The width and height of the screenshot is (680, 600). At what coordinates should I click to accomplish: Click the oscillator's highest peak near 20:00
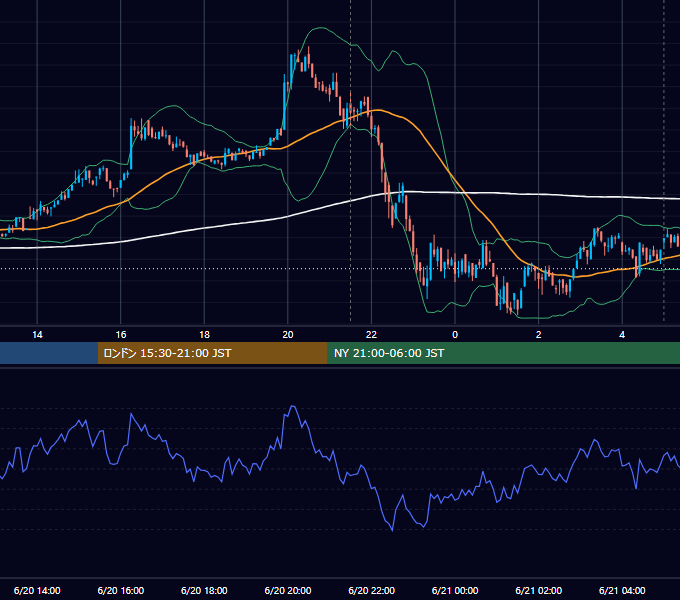(293, 406)
